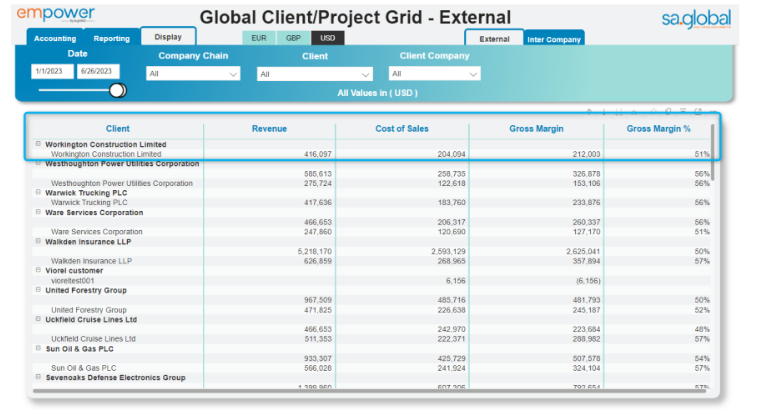Viewport: 760px width, 420px height.
Task: Switch currency to EUR
Action: click(259, 38)
